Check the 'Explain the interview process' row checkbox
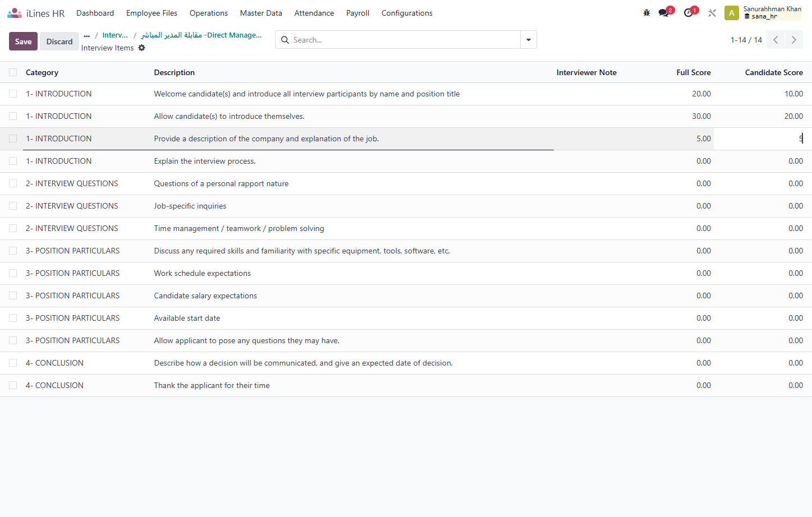 (13, 161)
